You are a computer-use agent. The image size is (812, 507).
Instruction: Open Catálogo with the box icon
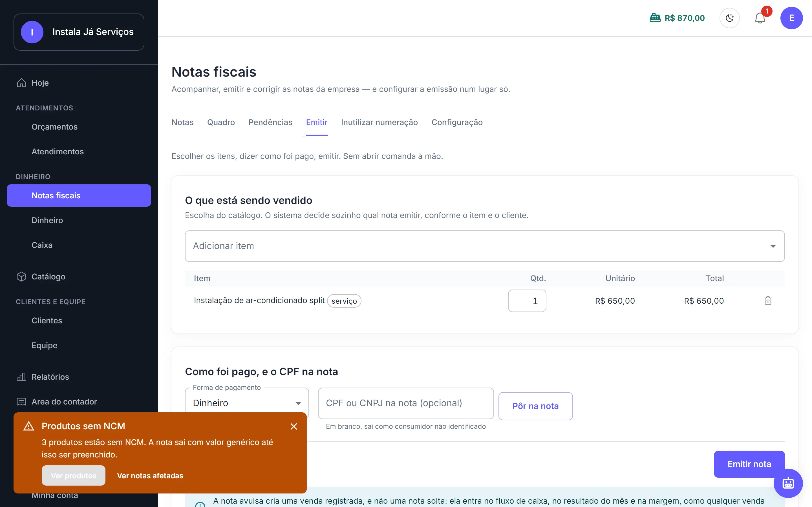pyautogui.click(x=21, y=277)
